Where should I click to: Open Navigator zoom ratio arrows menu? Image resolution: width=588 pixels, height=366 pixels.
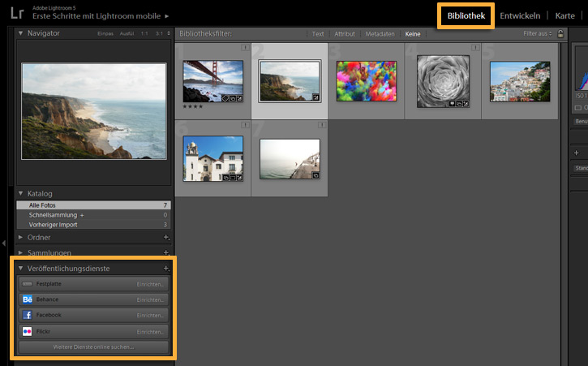point(169,33)
